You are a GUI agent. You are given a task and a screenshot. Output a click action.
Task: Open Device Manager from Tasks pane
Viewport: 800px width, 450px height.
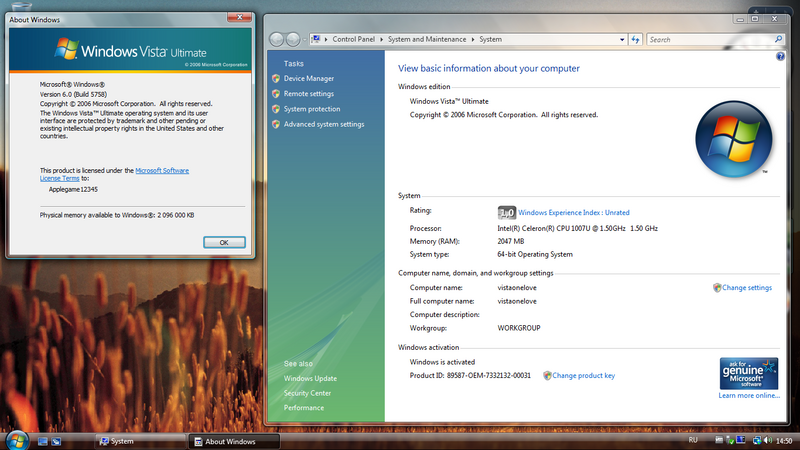point(309,79)
